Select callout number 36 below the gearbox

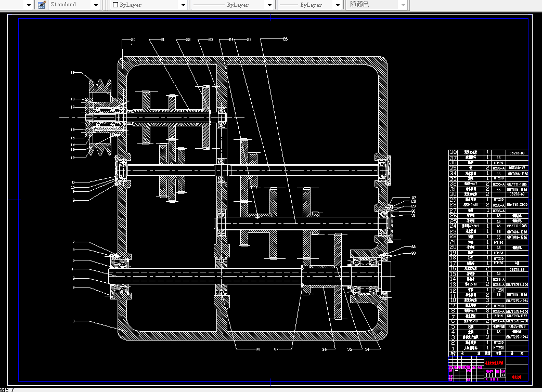coord(324,349)
